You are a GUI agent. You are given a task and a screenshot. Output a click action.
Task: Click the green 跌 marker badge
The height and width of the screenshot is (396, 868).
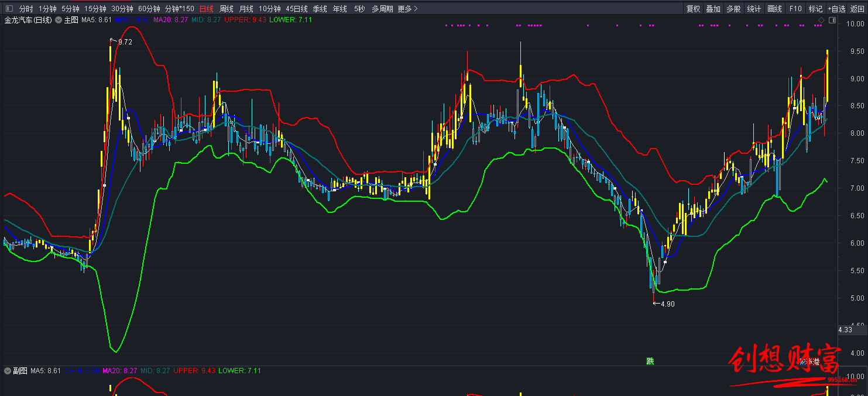tap(650, 361)
